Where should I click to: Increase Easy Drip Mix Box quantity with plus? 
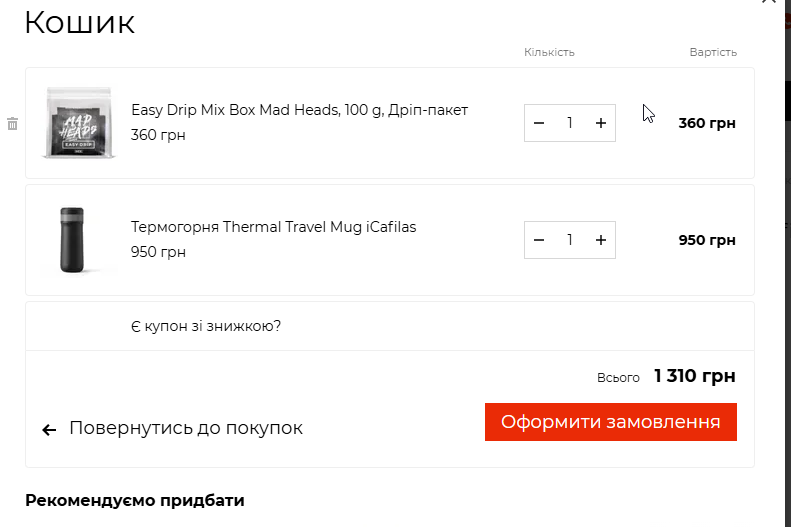(x=601, y=123)
